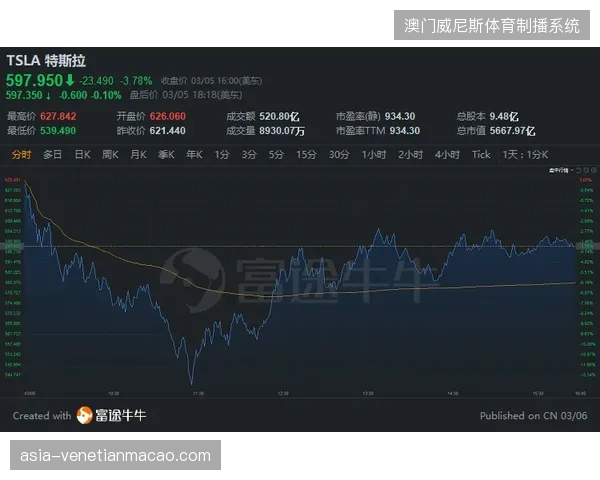Click the 开盘价 value 626.060
Image resolution: width=600 pixels, height=480 pixels.
pos(168,116)
